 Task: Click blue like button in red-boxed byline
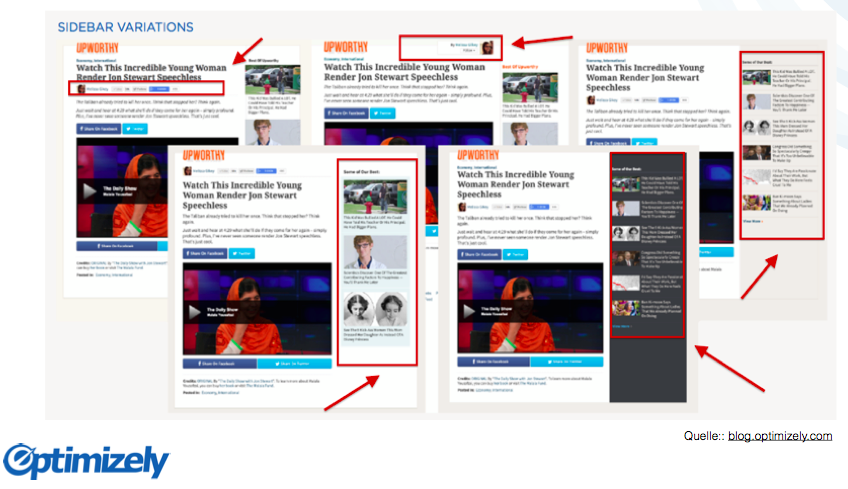pos(159,89)
